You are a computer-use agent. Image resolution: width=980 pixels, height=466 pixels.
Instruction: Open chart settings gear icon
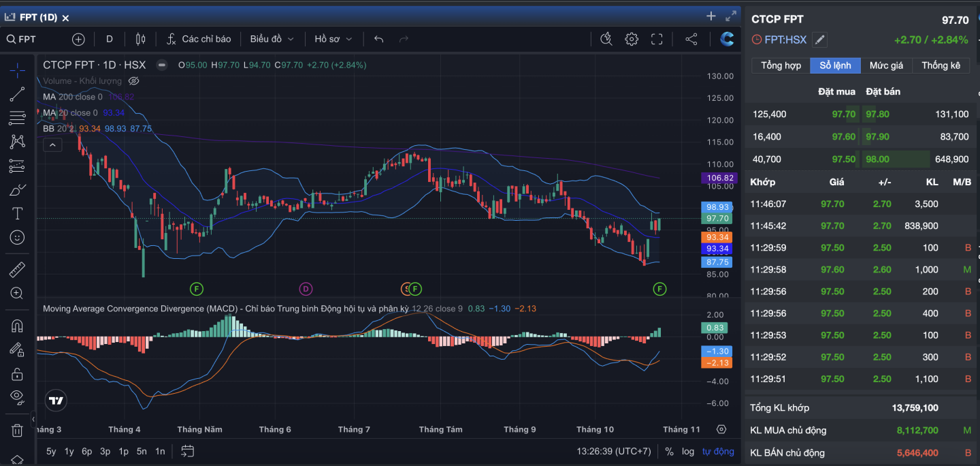point(632,40)
